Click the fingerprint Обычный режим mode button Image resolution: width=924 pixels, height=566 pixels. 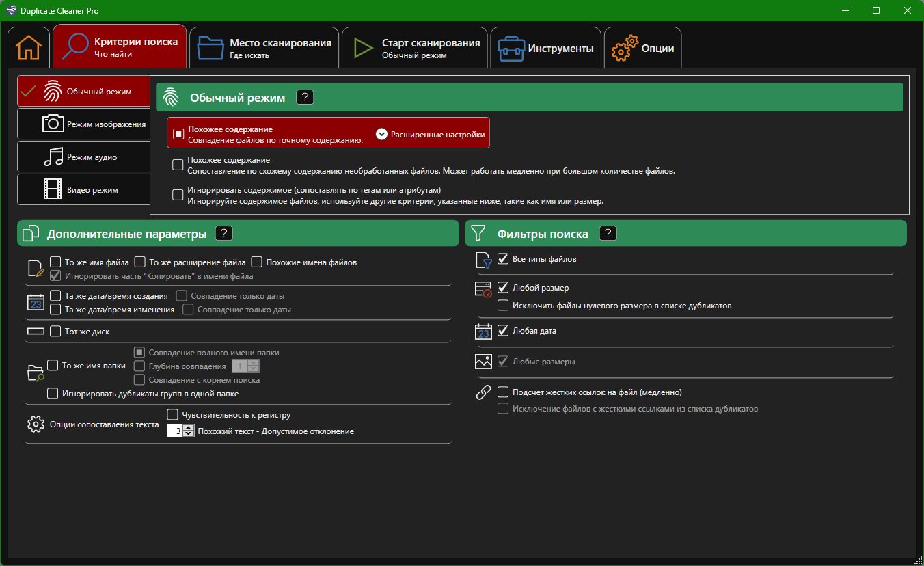coord(84,92)
